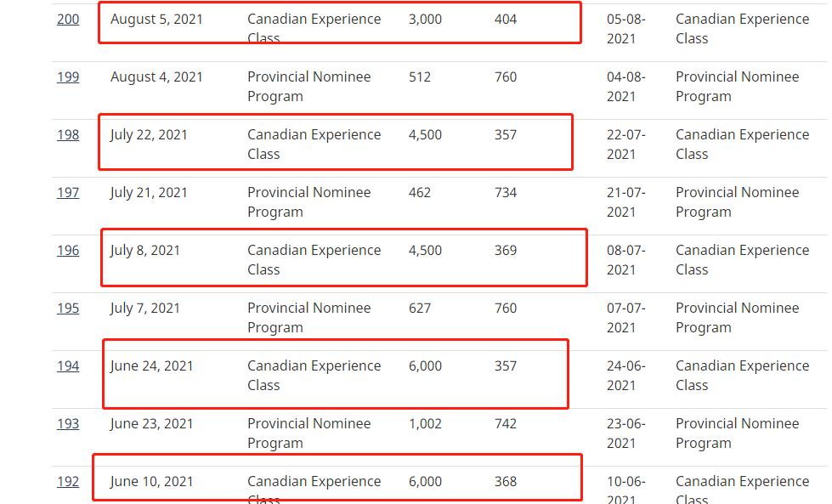The height and width of the screenshot is (504, 832).
Task: Click the June 24, 2021 date cell
Action: coord(151,365)
